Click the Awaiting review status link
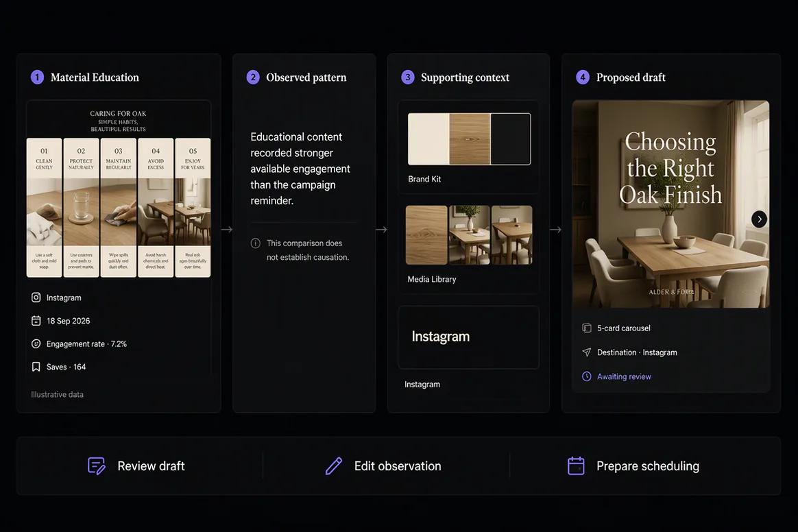Screen dimensions: 798x532 (624, 376)
